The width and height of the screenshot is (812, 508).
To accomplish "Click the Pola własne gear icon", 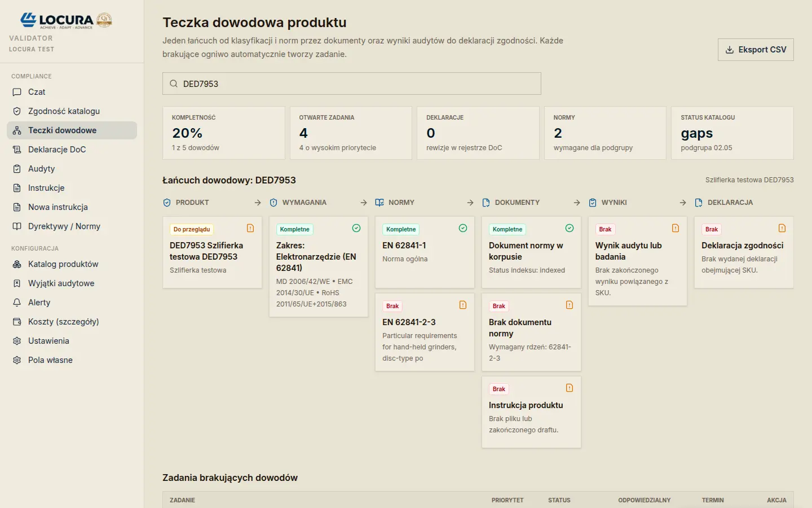I will point(17,360).
